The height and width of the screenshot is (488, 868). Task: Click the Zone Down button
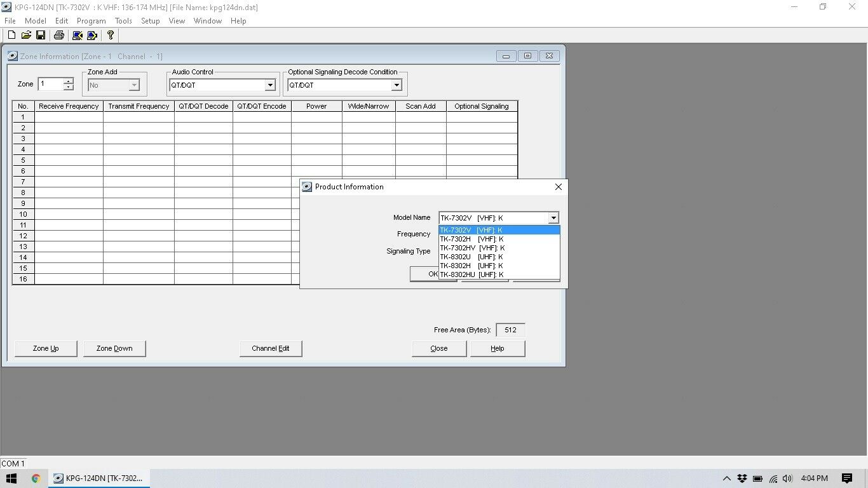click(114, 348)
